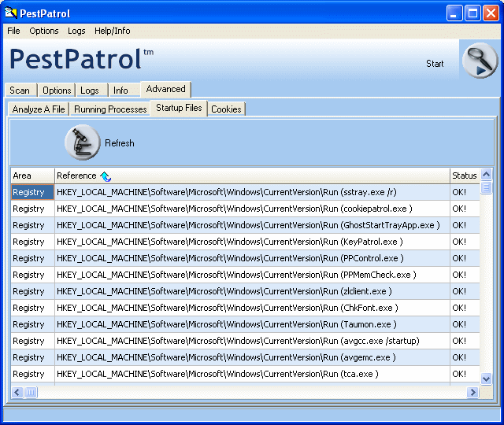Click OK! status for KeyPatrol.exe row
The width and height of the screenshot is (504, 425).
click(465, 242)
